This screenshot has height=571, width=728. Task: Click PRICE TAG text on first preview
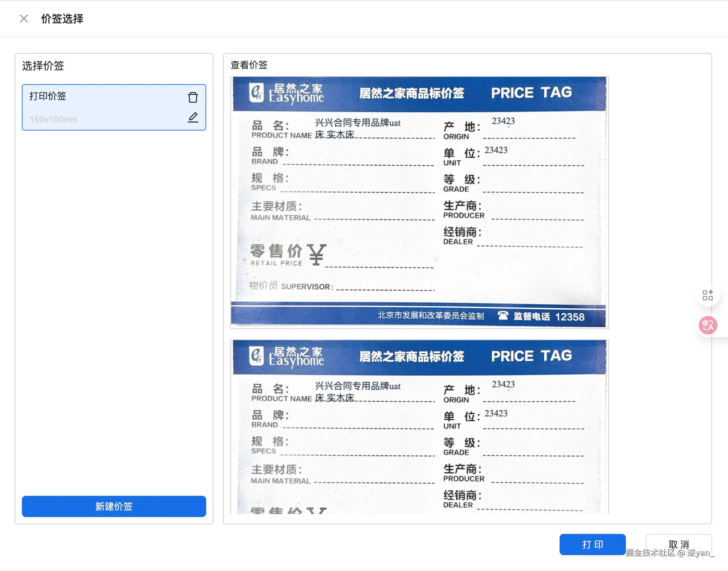531,93
